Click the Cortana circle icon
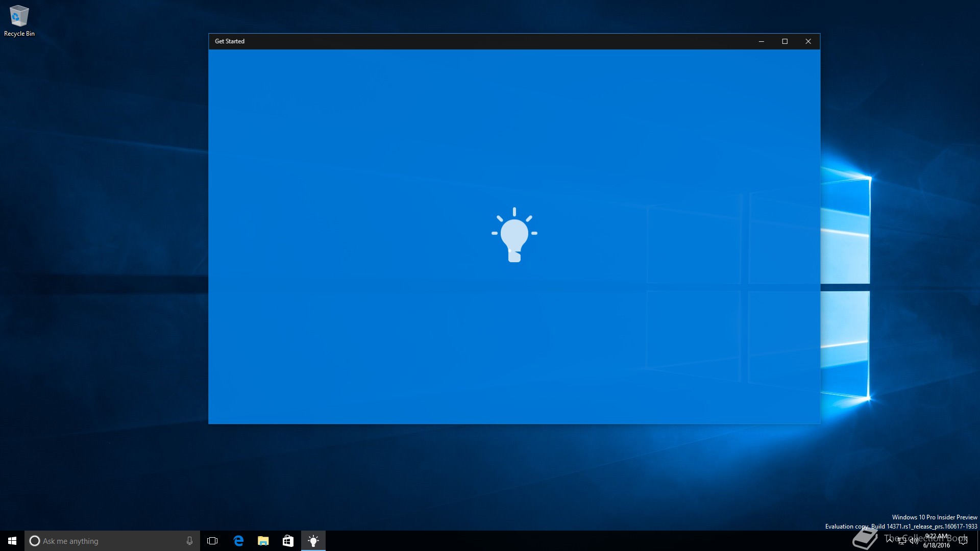 tap(35, 541)
